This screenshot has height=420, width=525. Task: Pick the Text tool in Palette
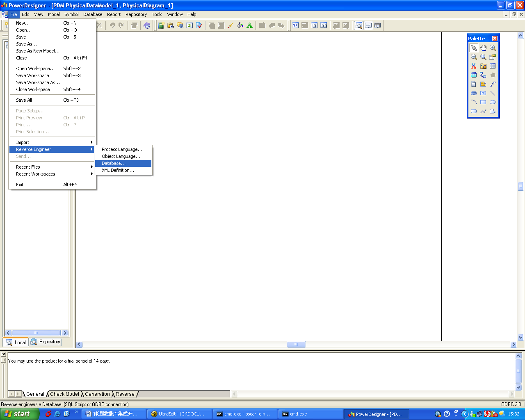point(483,93)
